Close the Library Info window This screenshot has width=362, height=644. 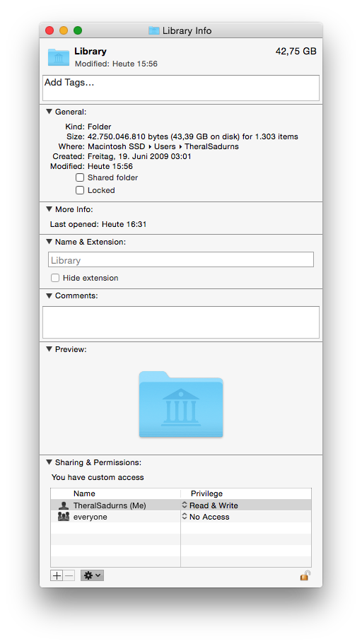49,30
